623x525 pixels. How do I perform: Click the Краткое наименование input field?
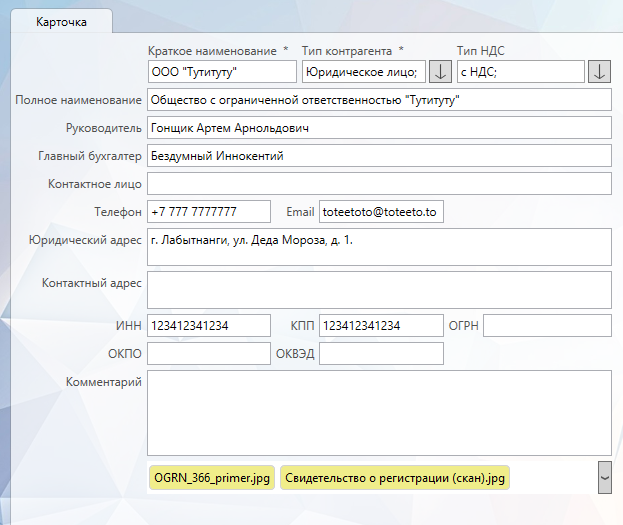coord(222,72)
